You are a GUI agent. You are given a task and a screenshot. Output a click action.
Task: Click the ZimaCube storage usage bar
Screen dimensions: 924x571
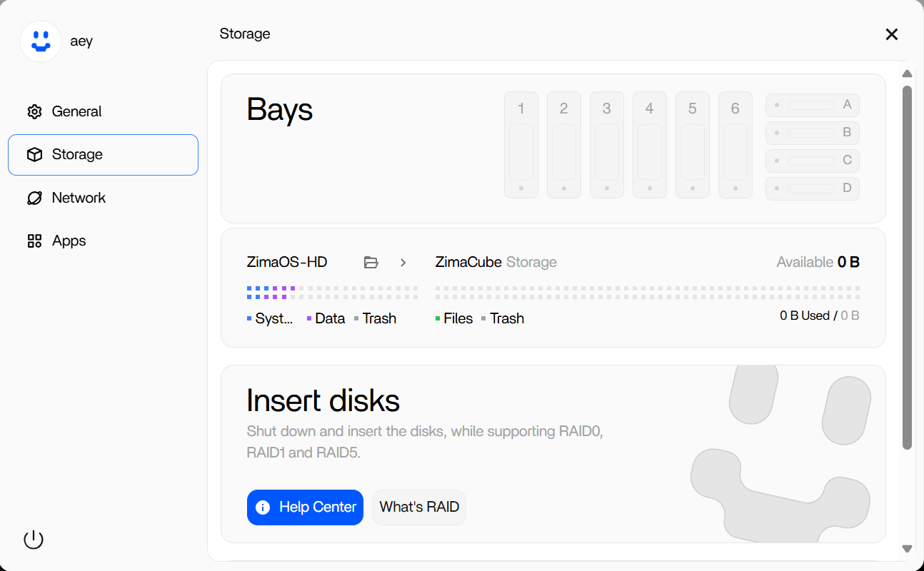pyautogui.click(x=648, y=292)
